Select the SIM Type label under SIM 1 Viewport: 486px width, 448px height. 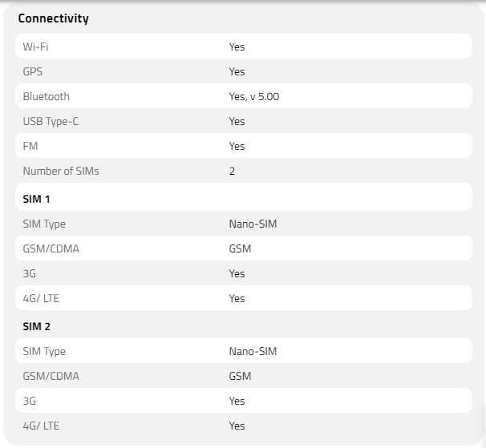click(44, 224)
